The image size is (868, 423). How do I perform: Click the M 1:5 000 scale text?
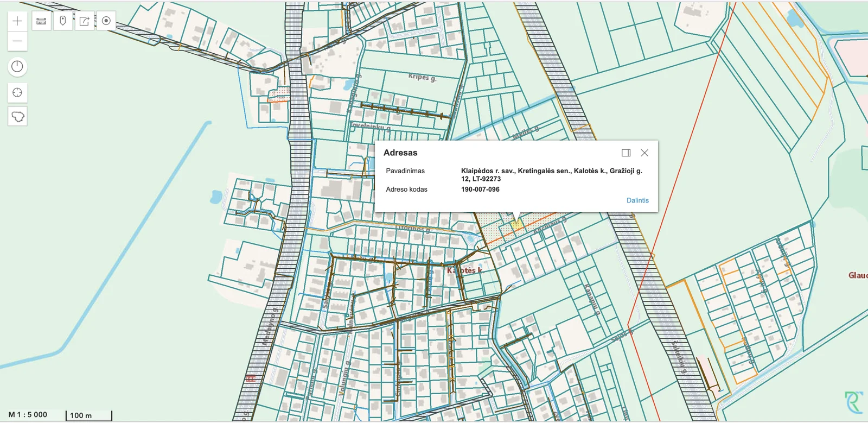[28, 414]
